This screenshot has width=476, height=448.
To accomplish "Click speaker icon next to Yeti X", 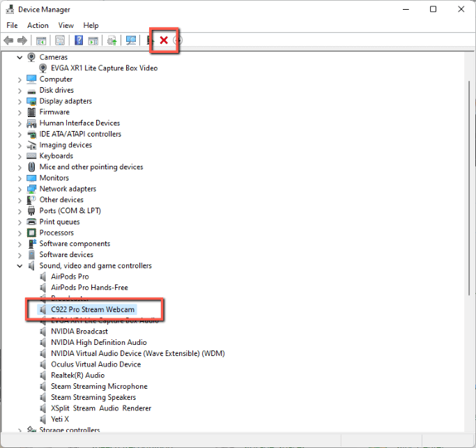I will (x=43, y=419).
